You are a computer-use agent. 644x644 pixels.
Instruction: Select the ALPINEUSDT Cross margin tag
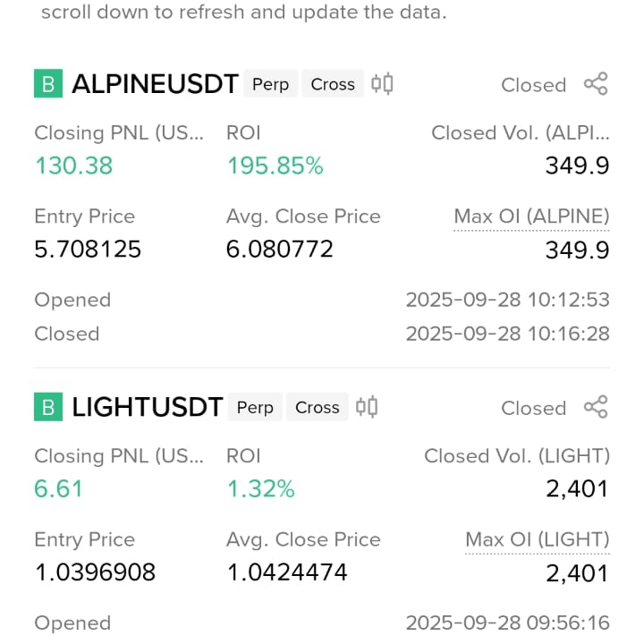coord(333,84)
